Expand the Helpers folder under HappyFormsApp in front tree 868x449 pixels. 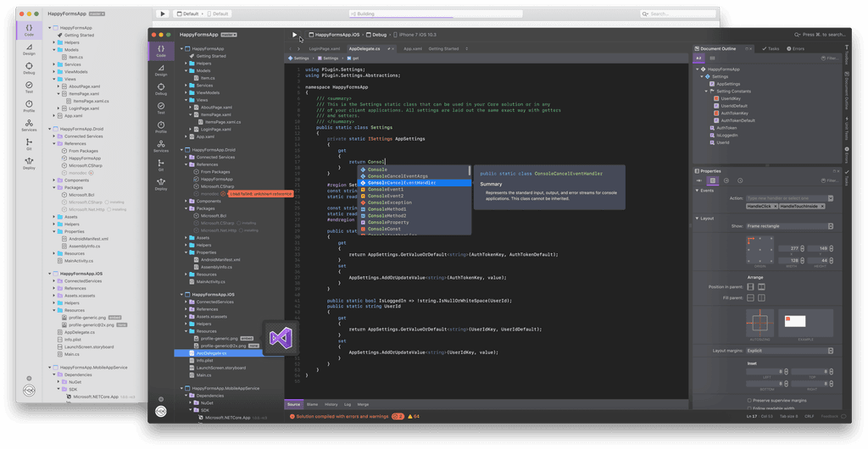coord(186,64)
